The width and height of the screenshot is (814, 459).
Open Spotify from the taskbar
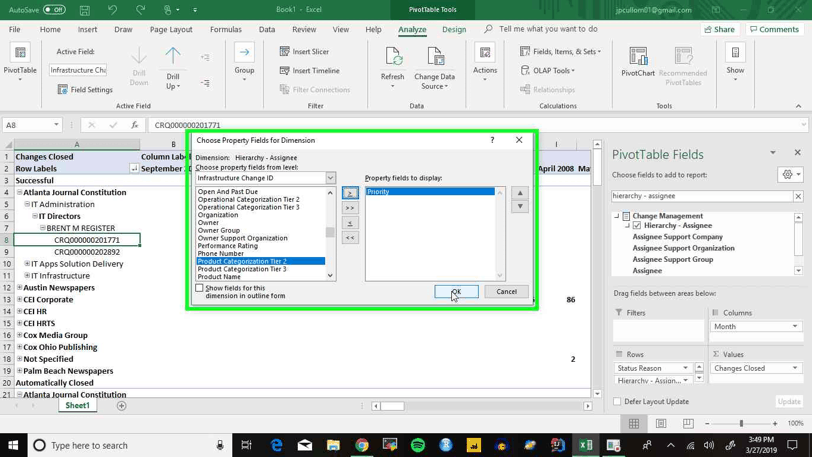point(418,446)
